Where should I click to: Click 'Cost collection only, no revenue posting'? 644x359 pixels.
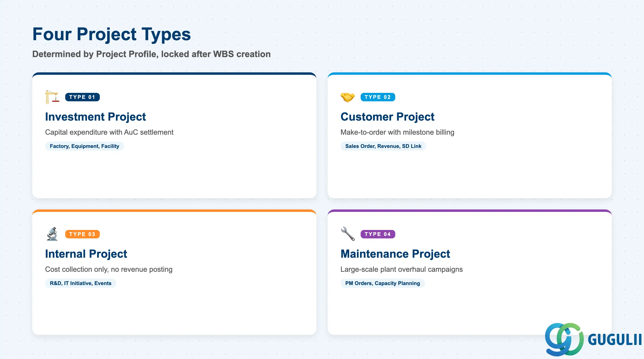(x=109, y=269)
